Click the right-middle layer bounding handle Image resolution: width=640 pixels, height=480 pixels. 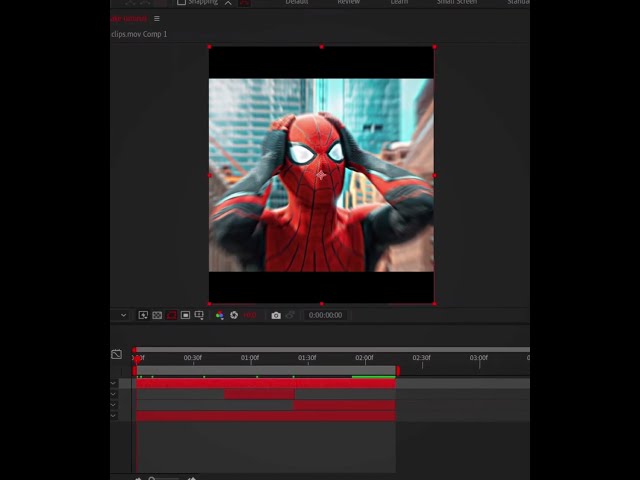point(434,176)
